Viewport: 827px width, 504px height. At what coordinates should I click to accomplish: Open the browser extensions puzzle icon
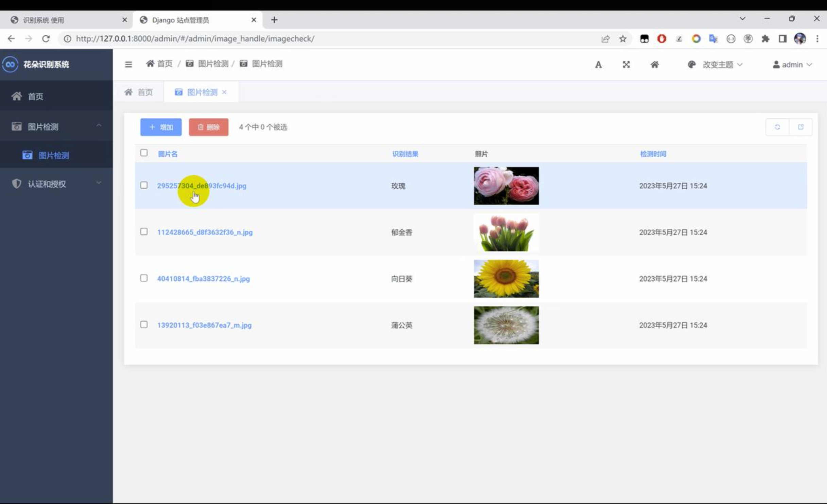[765, 39]
